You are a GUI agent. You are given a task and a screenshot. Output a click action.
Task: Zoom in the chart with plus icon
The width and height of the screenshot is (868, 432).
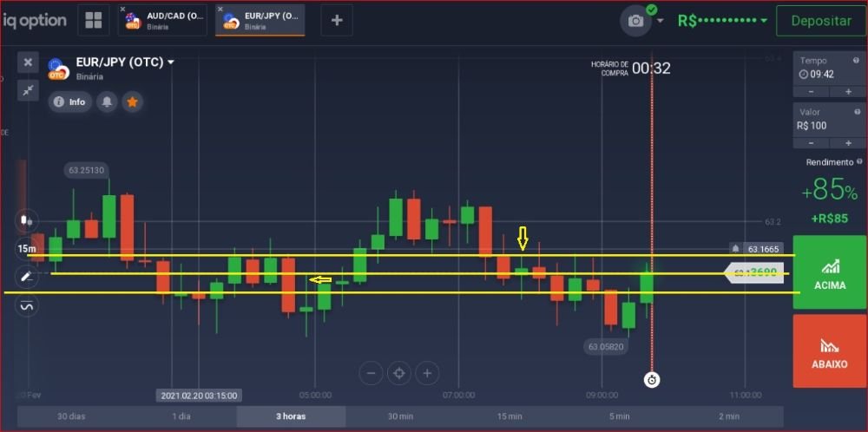point(427,373)
